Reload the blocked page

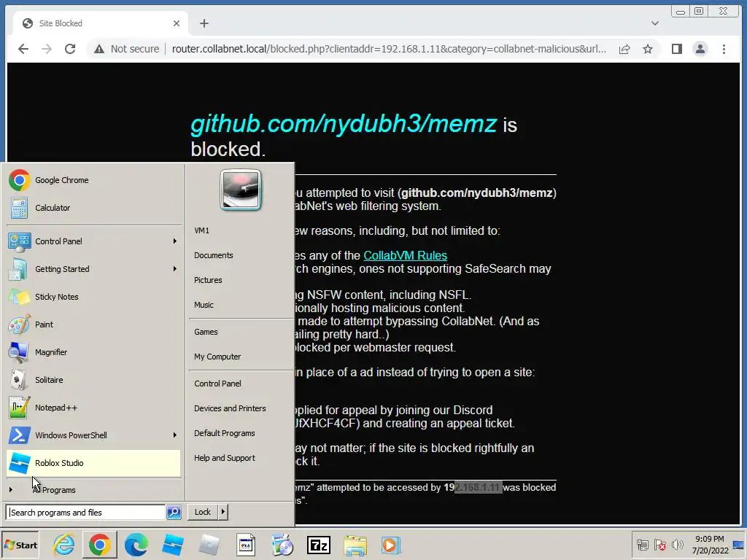70,49
